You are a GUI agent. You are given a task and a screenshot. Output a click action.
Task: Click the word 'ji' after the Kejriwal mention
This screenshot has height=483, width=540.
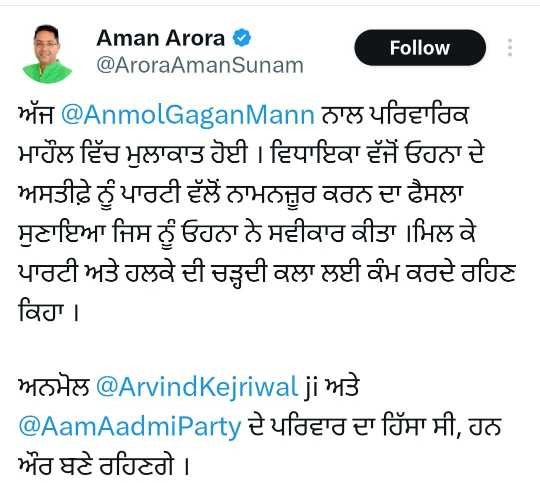[311, 388]
